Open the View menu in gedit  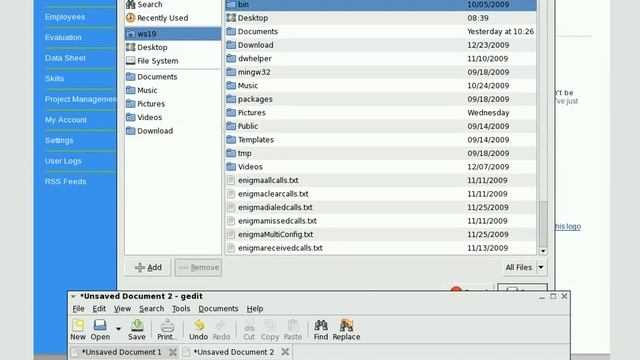[122, 309]
